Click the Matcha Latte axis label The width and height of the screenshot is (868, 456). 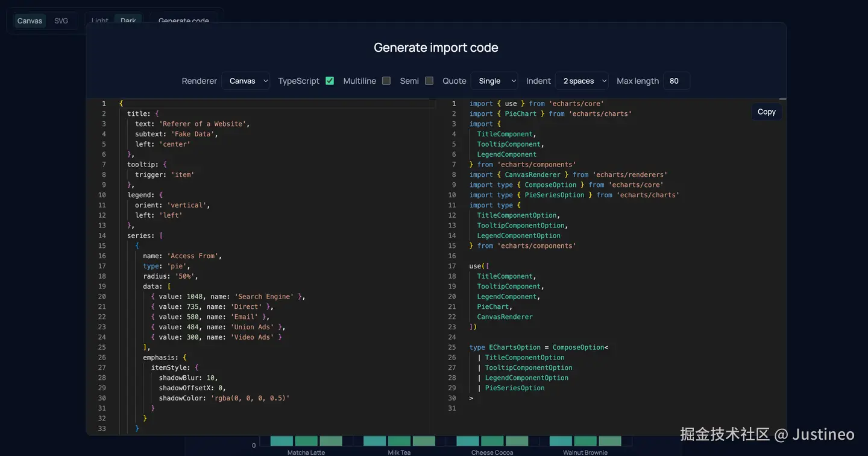click(x=306, y=452)
